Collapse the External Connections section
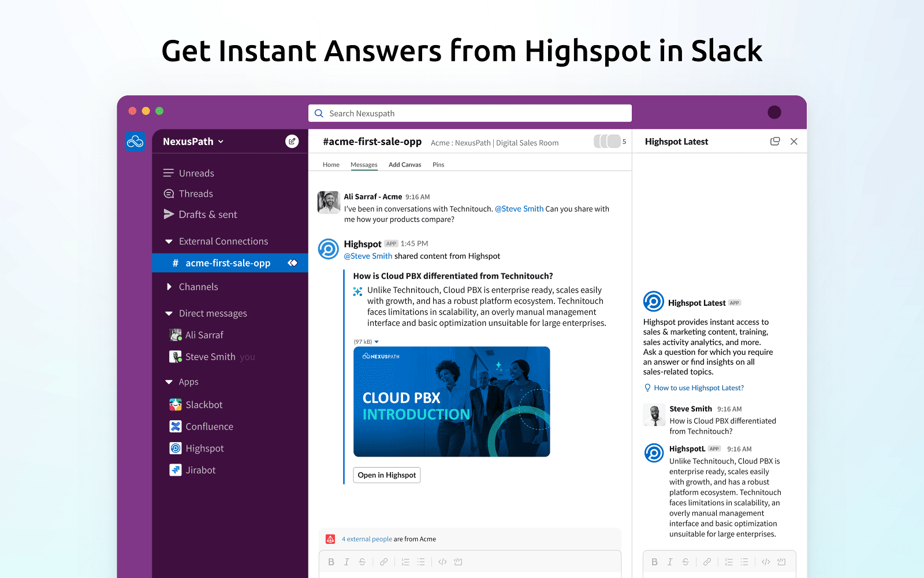Viewport: 924px width, 578px height. pyautogui.click(x=169, y=242)
